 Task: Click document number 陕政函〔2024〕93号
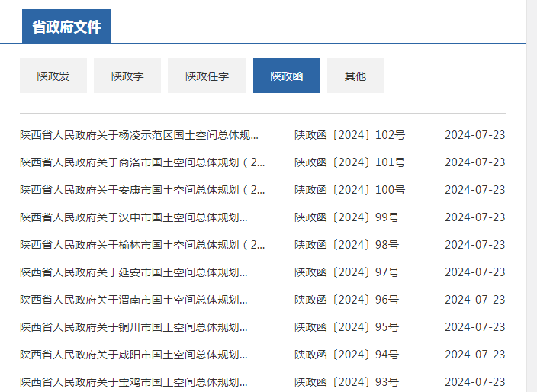click(346, 382)
